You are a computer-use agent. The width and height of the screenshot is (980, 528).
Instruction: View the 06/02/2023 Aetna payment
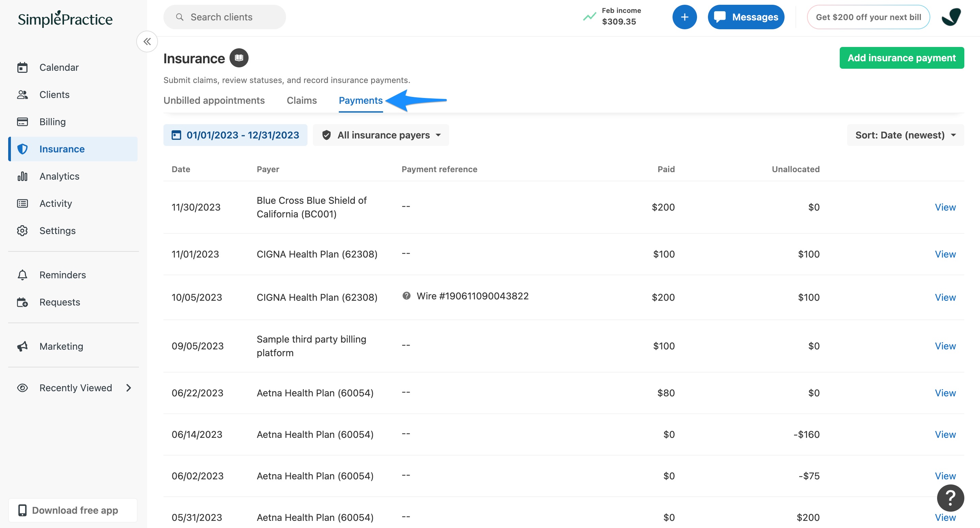tap(945, 476)
